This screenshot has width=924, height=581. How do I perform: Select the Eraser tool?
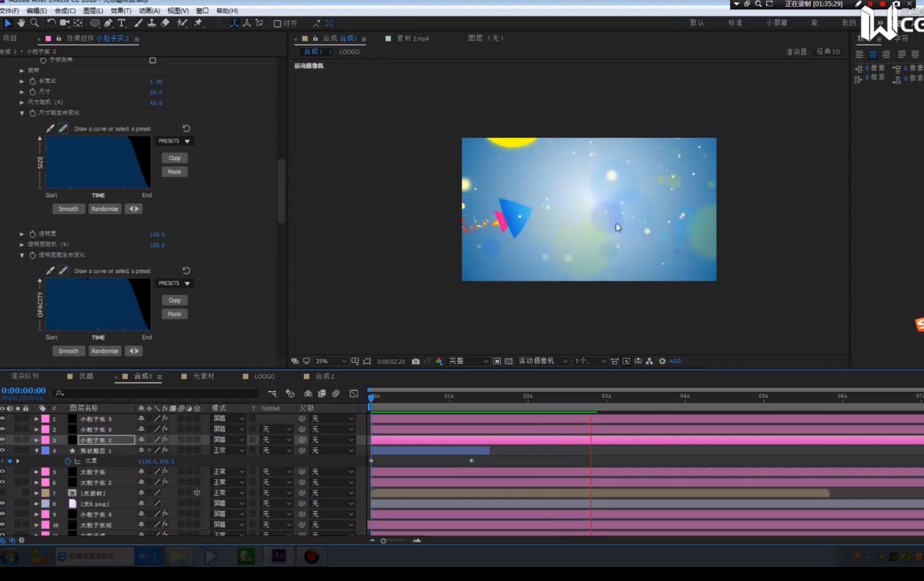166,23
